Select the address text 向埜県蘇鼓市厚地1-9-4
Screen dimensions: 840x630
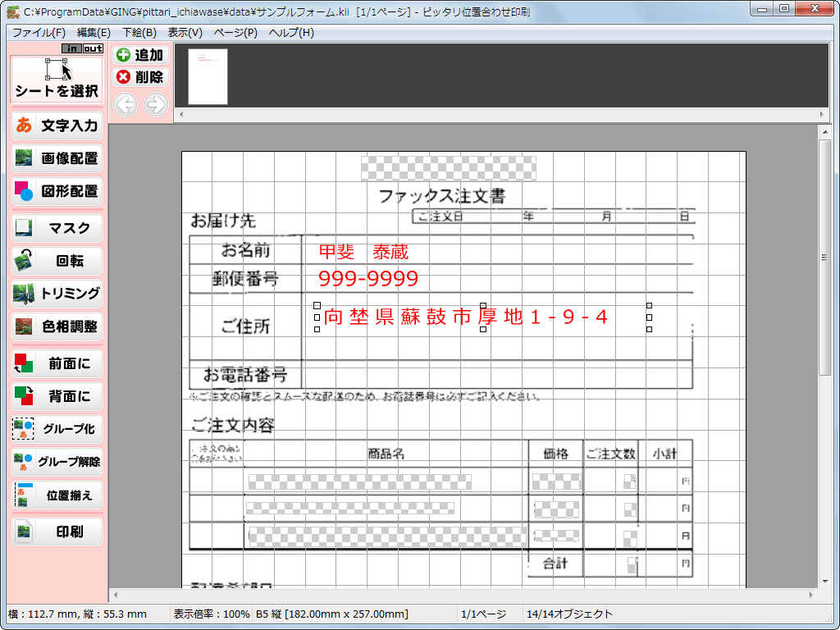(466, 317)
